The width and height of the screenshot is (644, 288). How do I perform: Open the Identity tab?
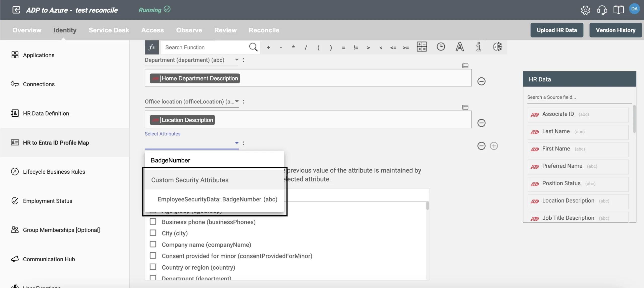tap(65, 30)
